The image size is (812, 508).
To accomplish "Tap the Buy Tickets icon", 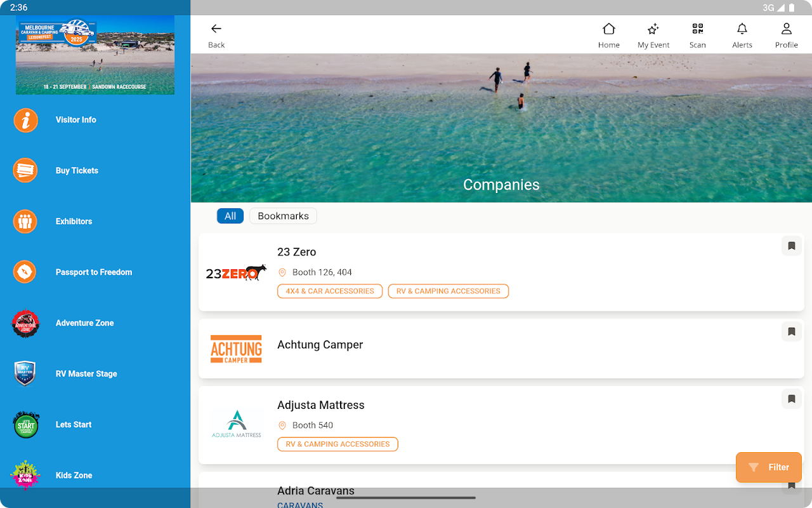I will 25,170.
